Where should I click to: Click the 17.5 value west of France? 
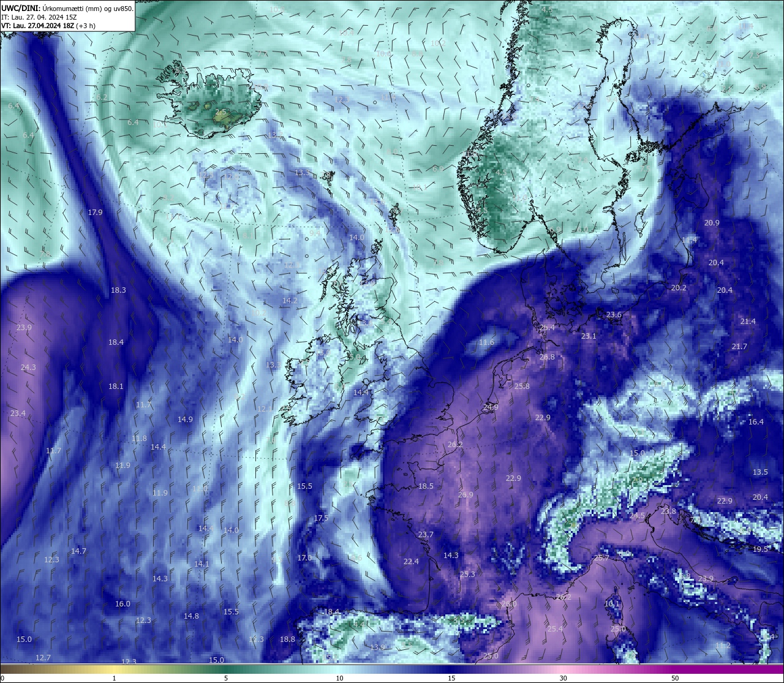(x=321, y=518)
